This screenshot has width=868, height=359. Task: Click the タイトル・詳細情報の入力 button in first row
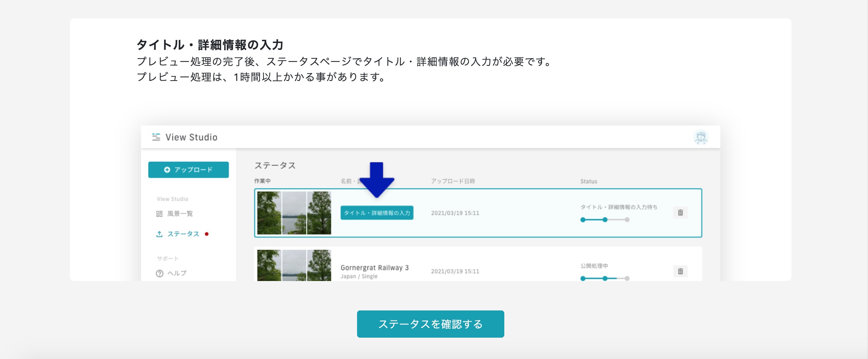tap(377, 213)
